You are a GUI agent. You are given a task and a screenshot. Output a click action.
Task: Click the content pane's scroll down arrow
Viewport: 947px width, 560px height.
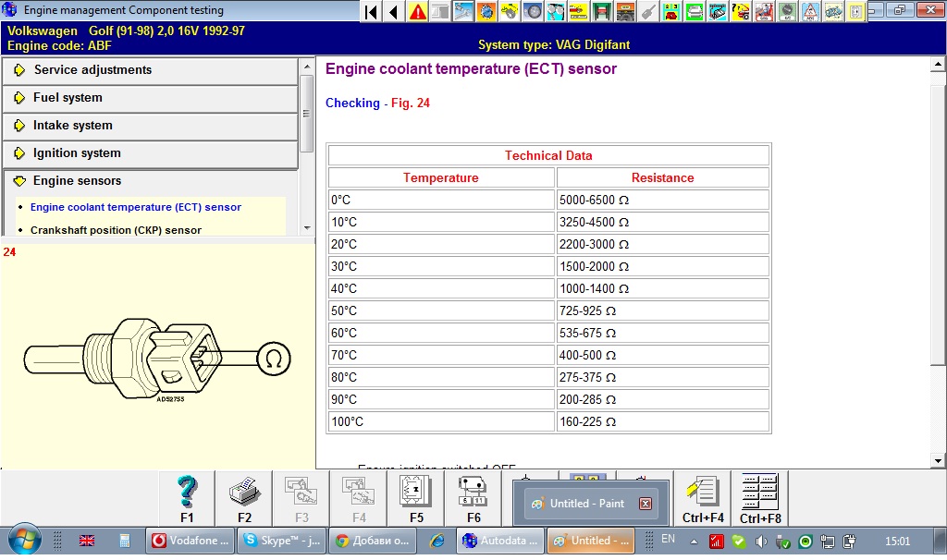[936, 460]
